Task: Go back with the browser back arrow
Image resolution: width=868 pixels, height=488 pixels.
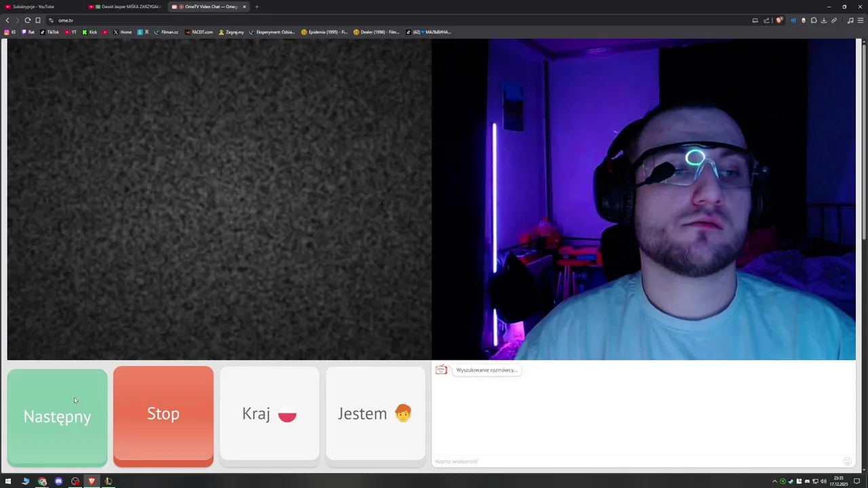Action: [7, 20]
